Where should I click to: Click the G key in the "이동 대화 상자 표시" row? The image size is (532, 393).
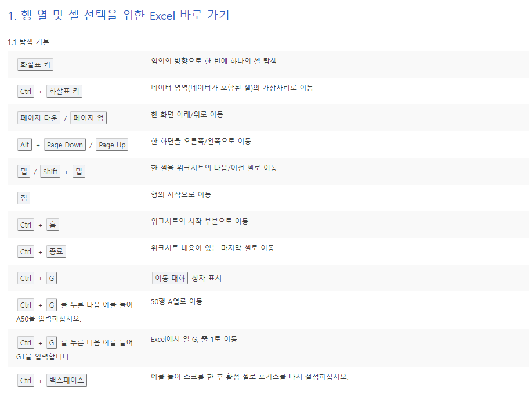pos(52,278)
